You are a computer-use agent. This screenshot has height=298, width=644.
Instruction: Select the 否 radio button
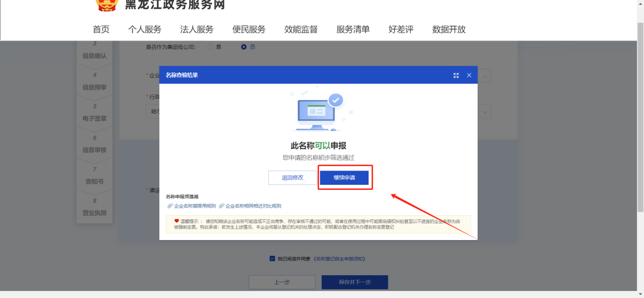click(x=244, y=47)
